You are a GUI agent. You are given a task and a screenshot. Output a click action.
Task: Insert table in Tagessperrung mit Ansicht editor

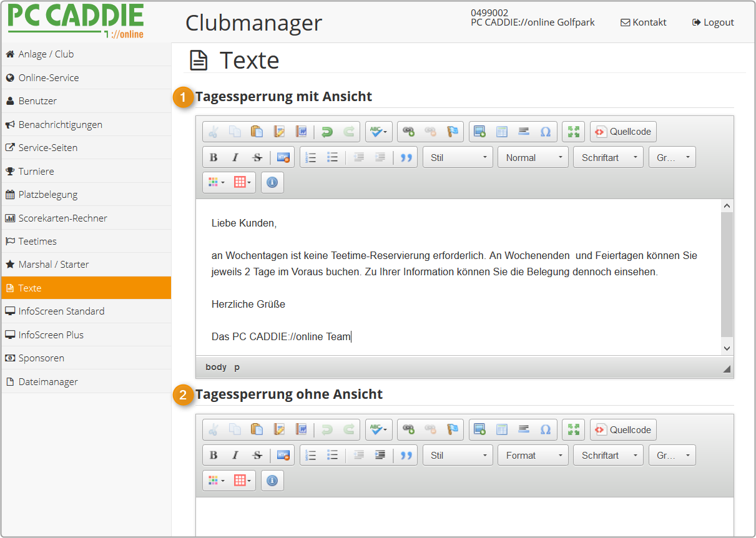pos(502,132)
